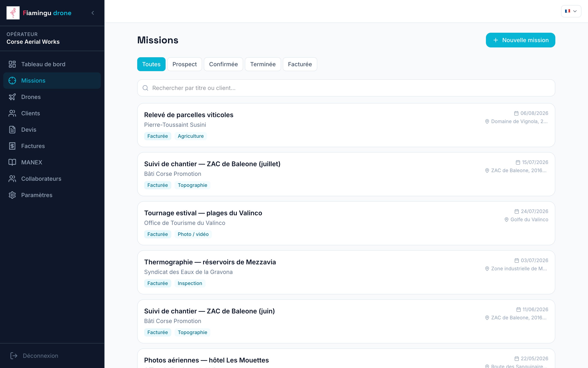Click location pin on juillet Baleone card
588x368 pixels.
487,171
